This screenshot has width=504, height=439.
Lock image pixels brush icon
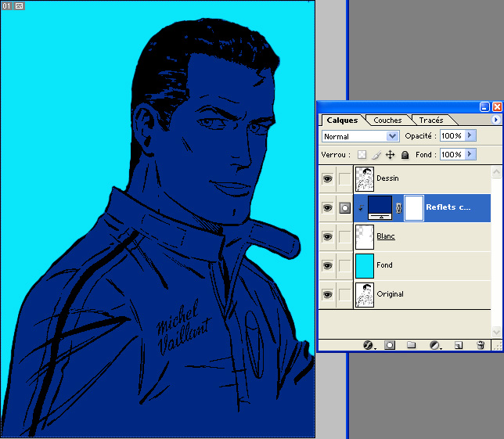[376, 155]
